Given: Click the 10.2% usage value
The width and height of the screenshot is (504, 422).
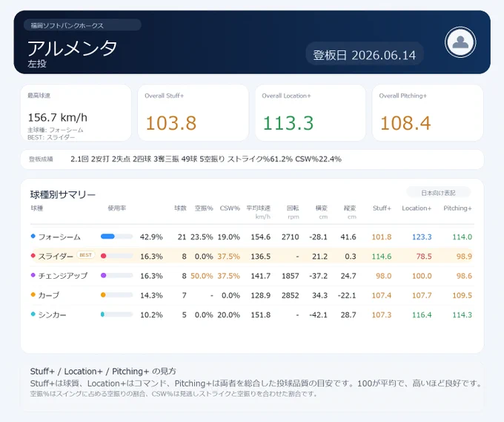Looking at the screenshot, I should (x=151, y=315).
